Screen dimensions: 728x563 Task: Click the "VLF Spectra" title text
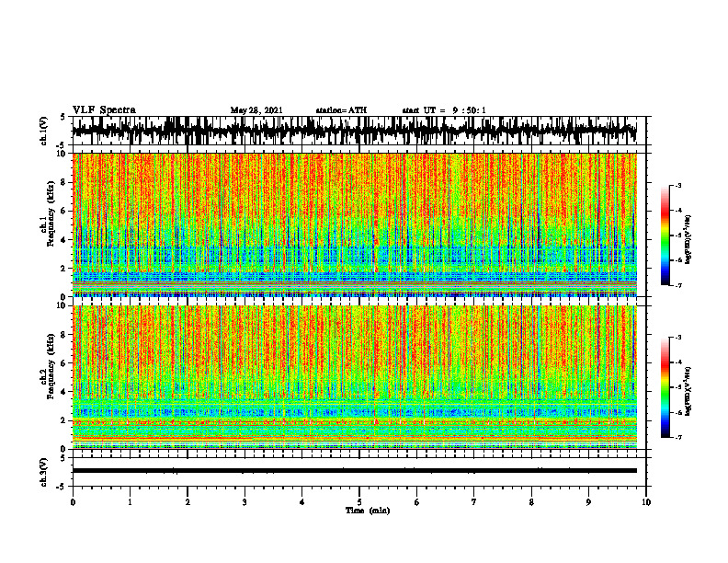click(x=104, y=110)
